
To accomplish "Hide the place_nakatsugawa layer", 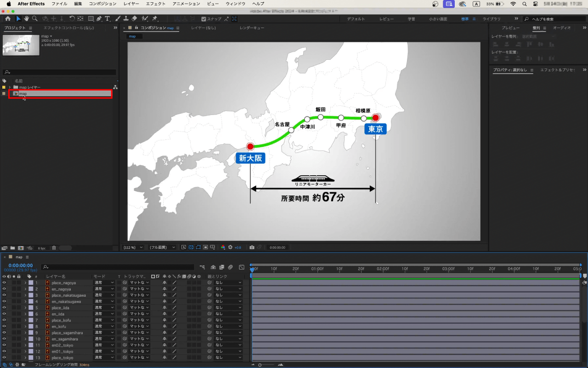I will pyautogui.click(x=4, y=295).
